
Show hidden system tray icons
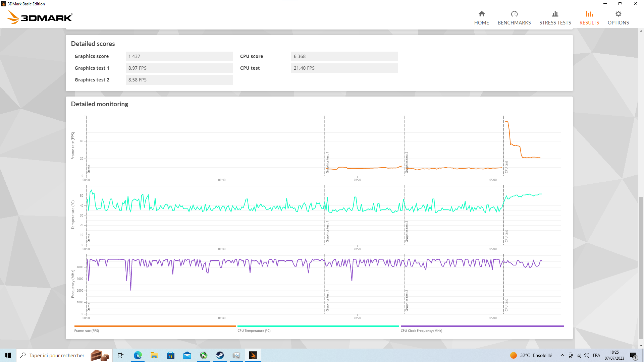pyautogui.click(x=562, y=355)
